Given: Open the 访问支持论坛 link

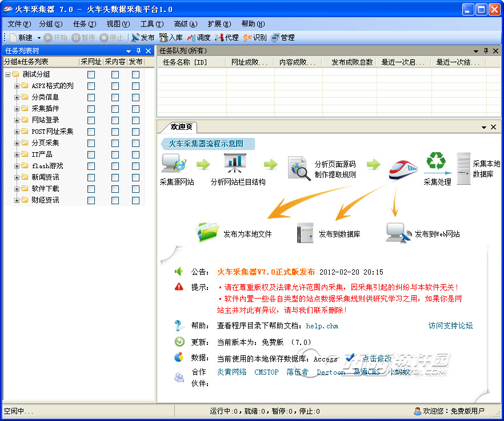Looking at the screenshot, I should click(450, 326).
